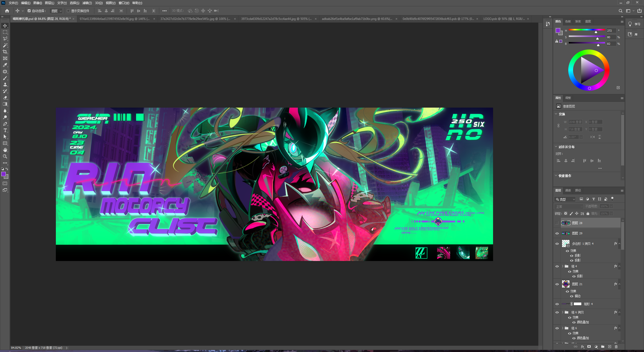Screen dimensions: 644x352
Task: Switch to the LOGO.psb document tab
Action: (504, 19)
